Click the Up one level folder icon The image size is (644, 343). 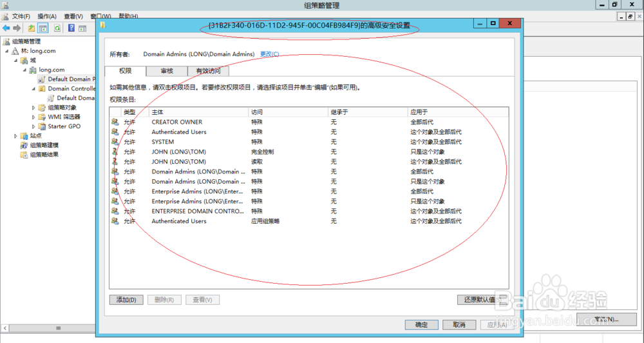click(32, 28)
